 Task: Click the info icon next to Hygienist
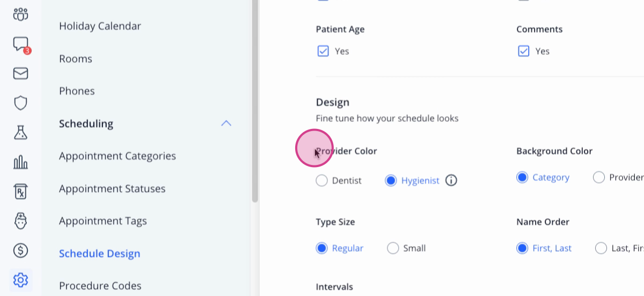451,181
